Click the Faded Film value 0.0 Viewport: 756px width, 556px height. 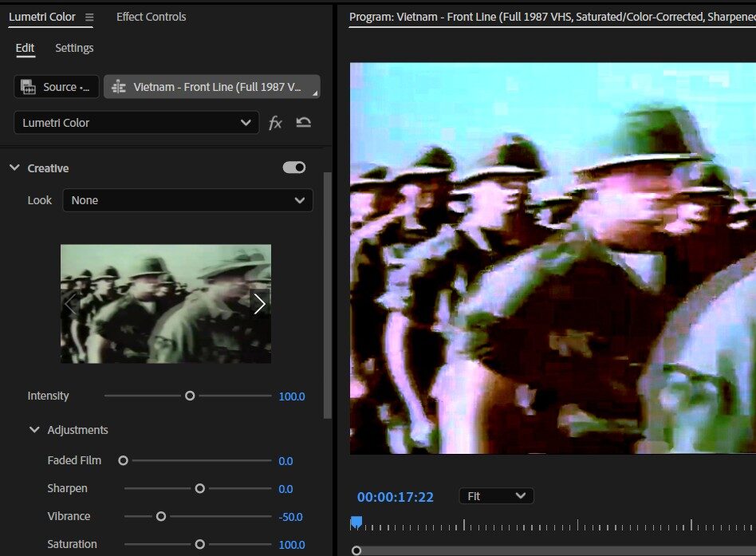[x=285, y=461]
